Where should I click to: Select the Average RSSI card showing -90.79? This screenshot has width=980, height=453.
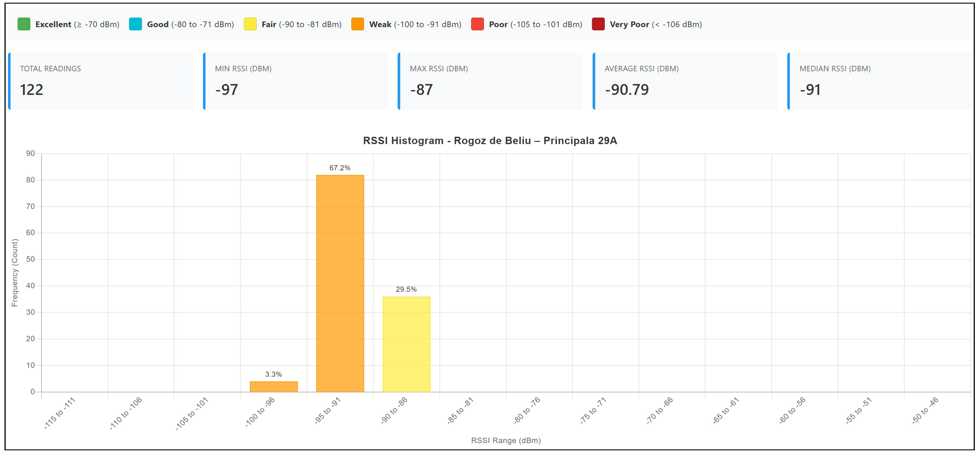(685, 81)
